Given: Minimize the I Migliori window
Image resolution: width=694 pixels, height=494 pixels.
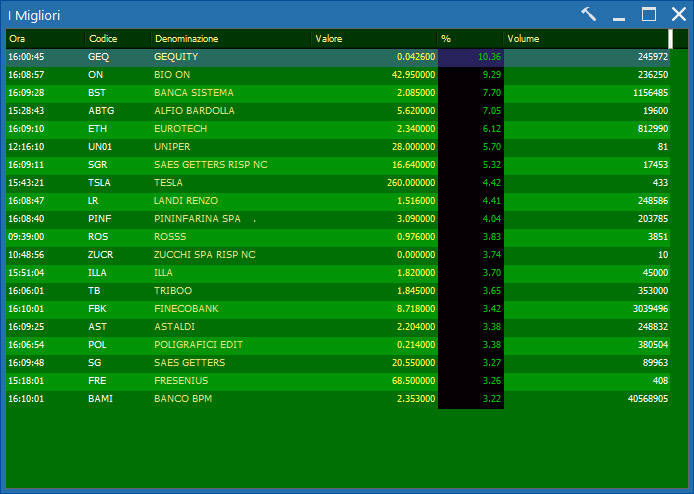Looking at the screenshot, I should click(x=619, y=19).
